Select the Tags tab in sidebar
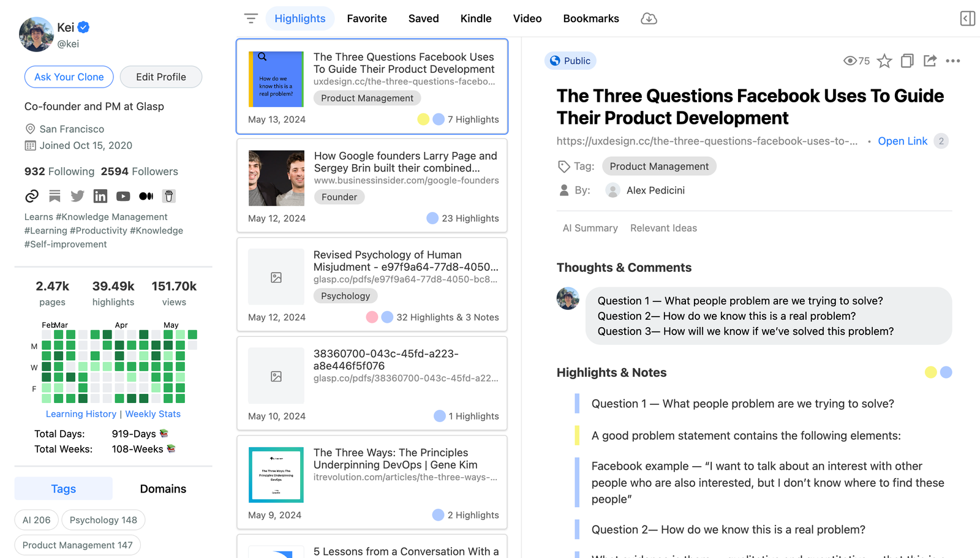Viewport: 980px width, 558px height. 64,488
